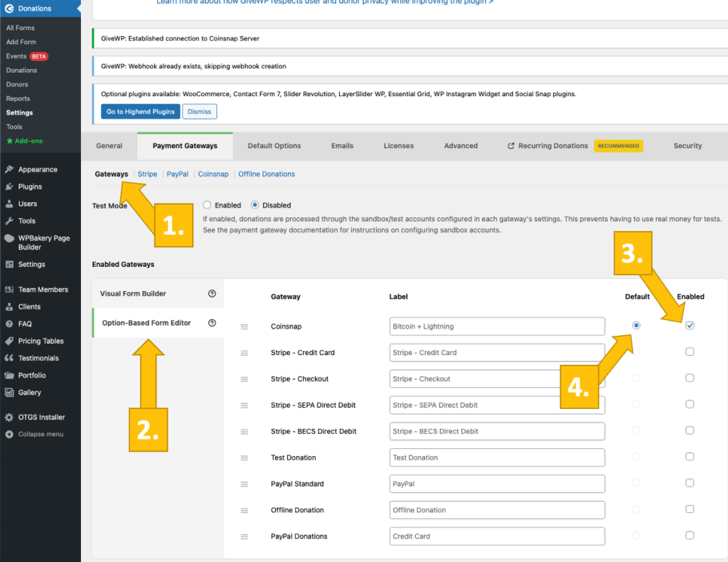
Task: Click the Appearance paintbrush icon in sidebar
Action: pos(9,170)
